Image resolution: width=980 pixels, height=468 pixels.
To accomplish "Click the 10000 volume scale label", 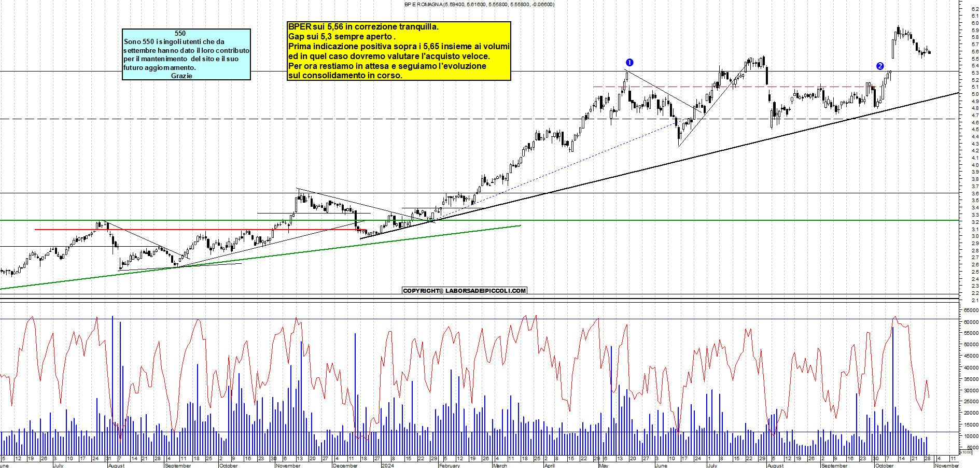I will point(971,436).
